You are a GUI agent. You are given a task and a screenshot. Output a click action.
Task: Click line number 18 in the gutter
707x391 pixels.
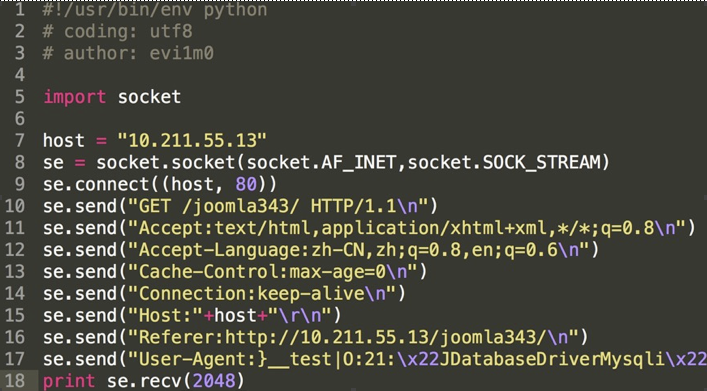click(15, 381)
